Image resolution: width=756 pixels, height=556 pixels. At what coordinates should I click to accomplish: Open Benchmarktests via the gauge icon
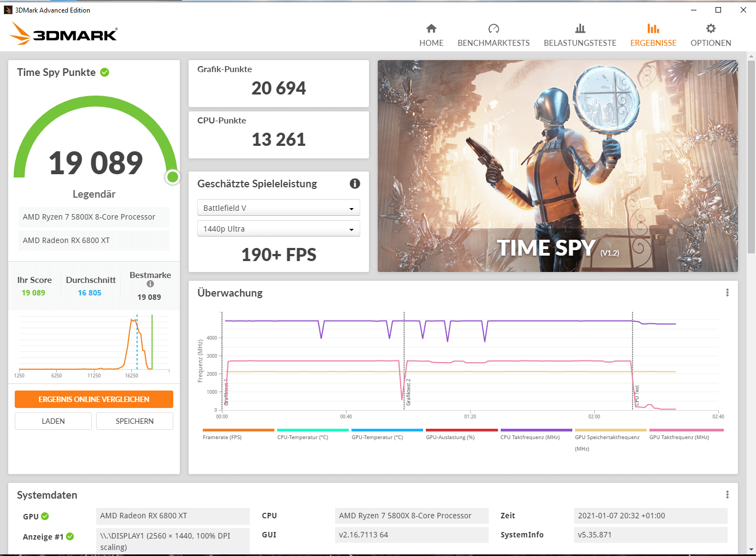(494, 28)
